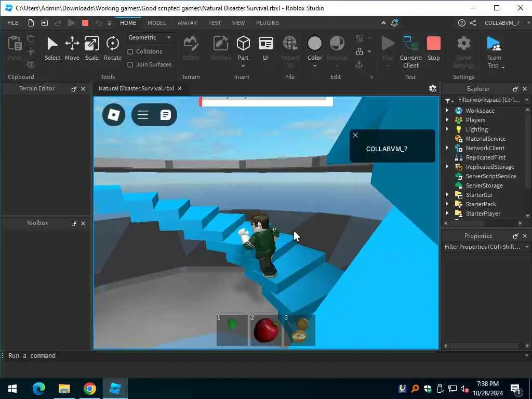Undock the Toolbox panel
Image resolution: width=532 pixels, height=399 pixels.
pyautogui.click(x=74, y=223)
